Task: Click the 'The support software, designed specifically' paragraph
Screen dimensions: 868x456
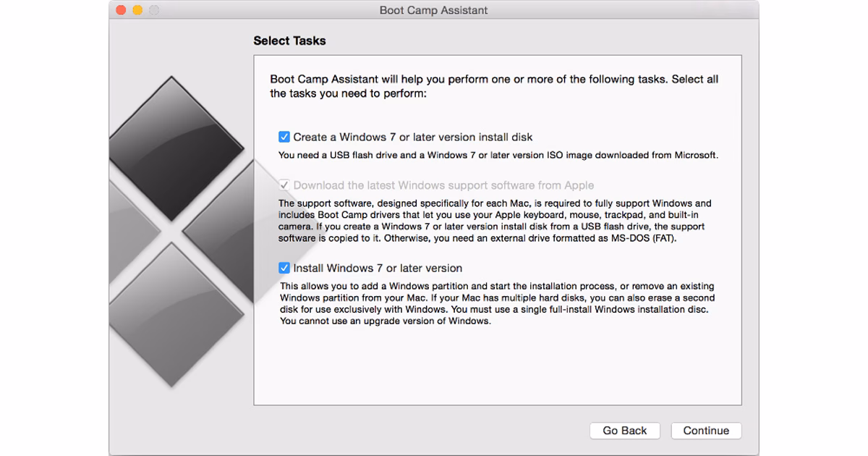Action: (495, 221)
